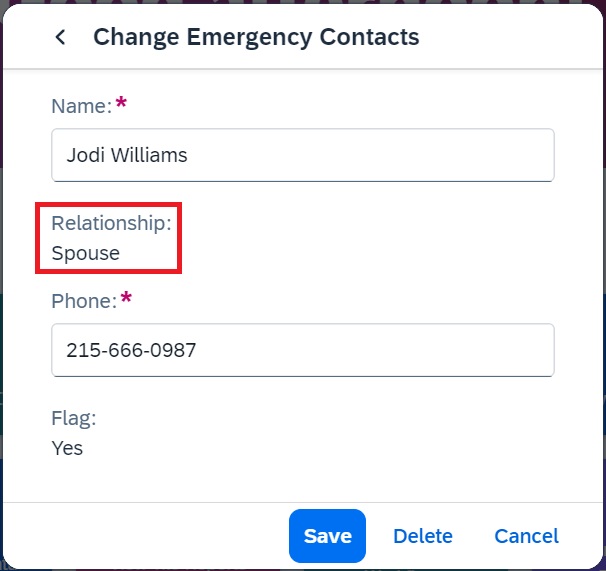Screen dimensions: 606x571
Task: Click the required asterisk beside Phone
Action: click(126, 298)
